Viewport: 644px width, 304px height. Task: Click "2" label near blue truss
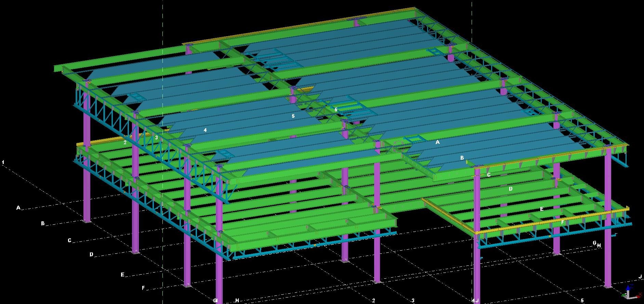125,142
